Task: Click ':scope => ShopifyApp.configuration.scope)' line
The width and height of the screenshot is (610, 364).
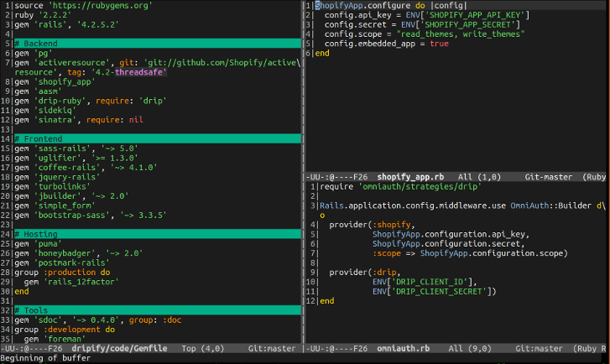Action: point(470,253)
